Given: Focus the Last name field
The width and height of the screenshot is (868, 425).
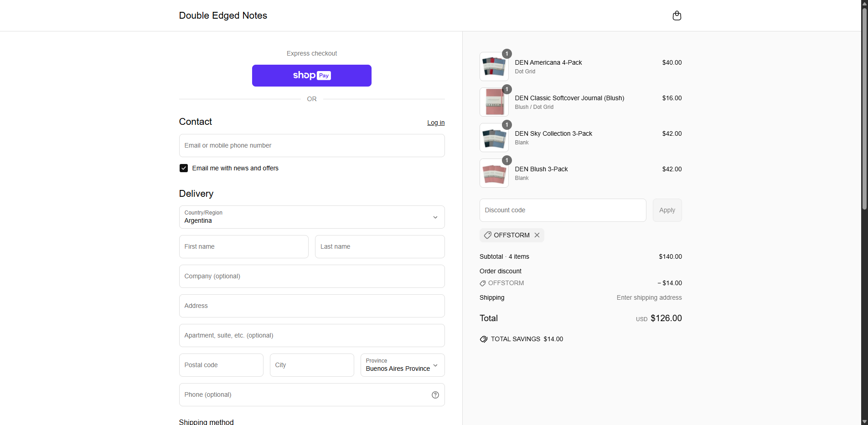Looking at the screenshot, I should point(380,247).
